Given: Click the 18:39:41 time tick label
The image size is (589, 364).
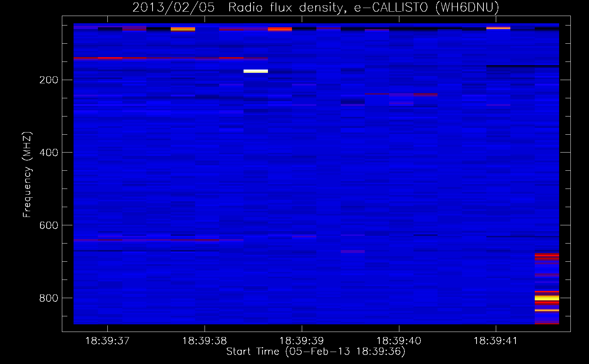Looking at the screenshot, I should tap(496, 341).
